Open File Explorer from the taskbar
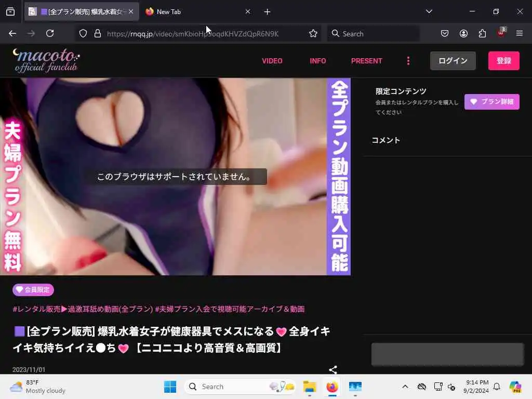This screenshot has height=399, width=532. [x=310, y=387]
